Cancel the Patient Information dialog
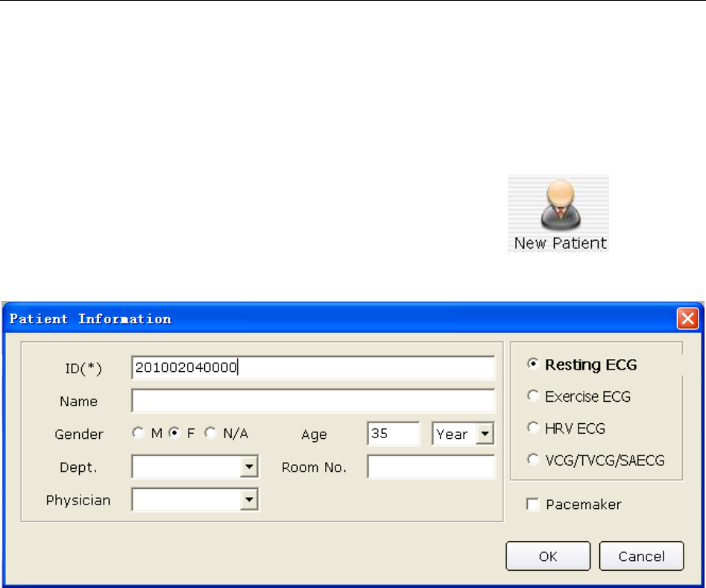Viewport: 706px width, 588px height. click(x=642, y=556)
